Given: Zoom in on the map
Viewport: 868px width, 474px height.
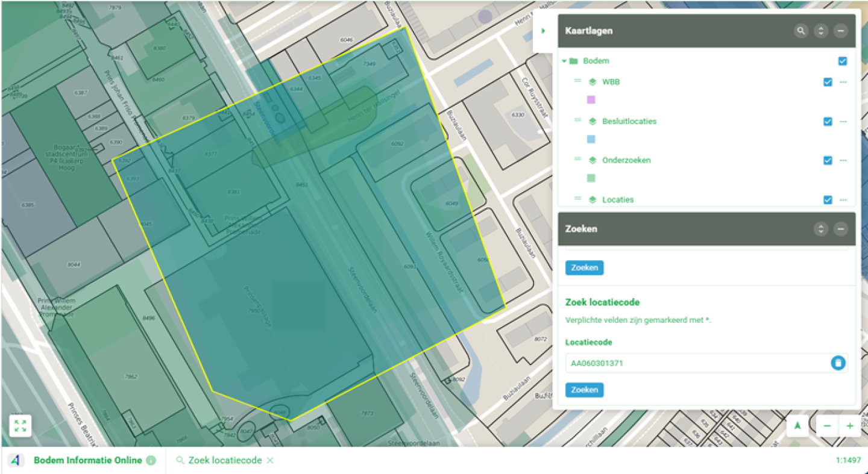Looking at the screenshot, I should pos(850,426).
